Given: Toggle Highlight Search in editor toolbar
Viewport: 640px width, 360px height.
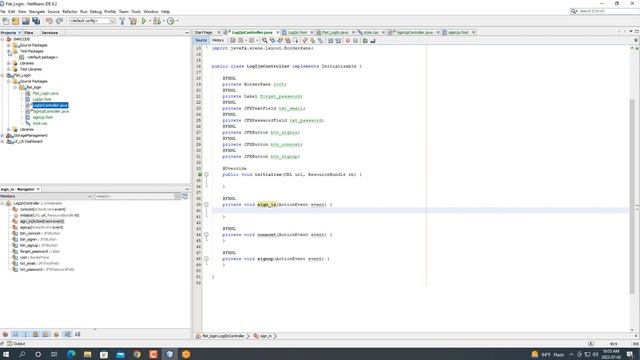Looking at the screenshot, I should (288, 40).
